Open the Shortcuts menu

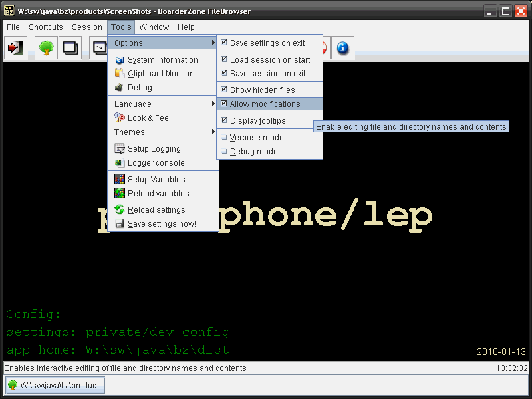tap(46, 27)
